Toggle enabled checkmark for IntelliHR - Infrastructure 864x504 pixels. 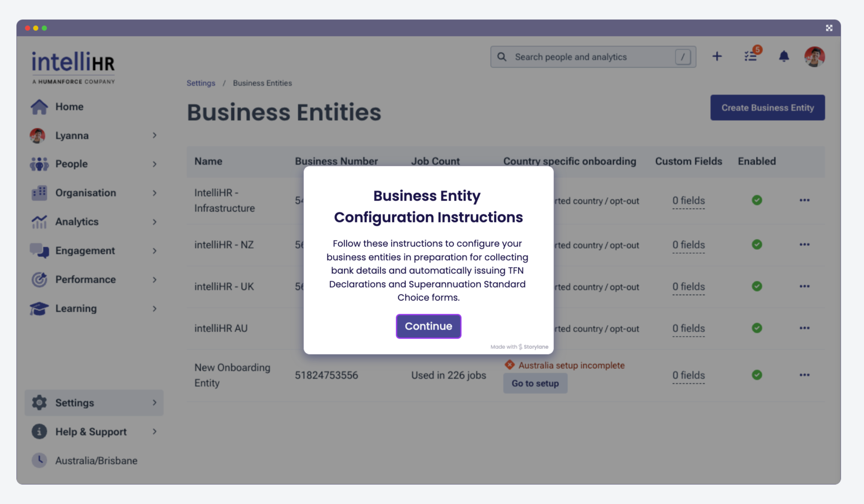click(756, 200)
